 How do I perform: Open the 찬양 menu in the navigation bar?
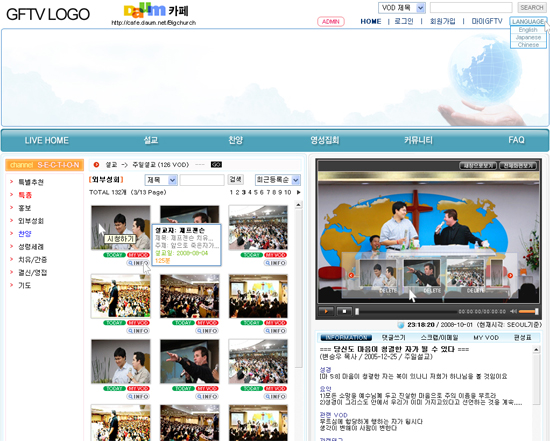click(x=235, y=140)
